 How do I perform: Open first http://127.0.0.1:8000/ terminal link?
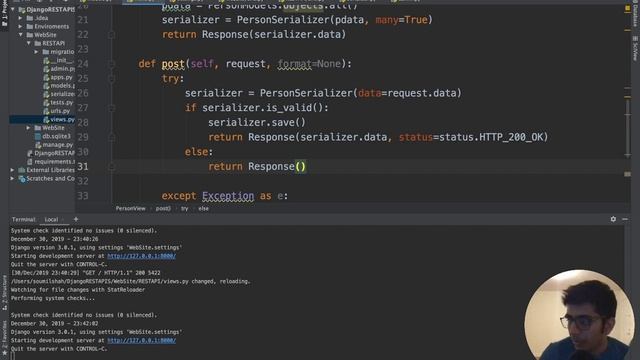[142, 256]
